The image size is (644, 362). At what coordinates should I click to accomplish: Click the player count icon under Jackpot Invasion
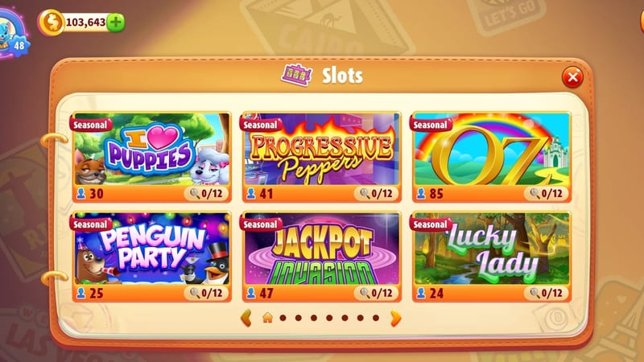pos(251,293)
